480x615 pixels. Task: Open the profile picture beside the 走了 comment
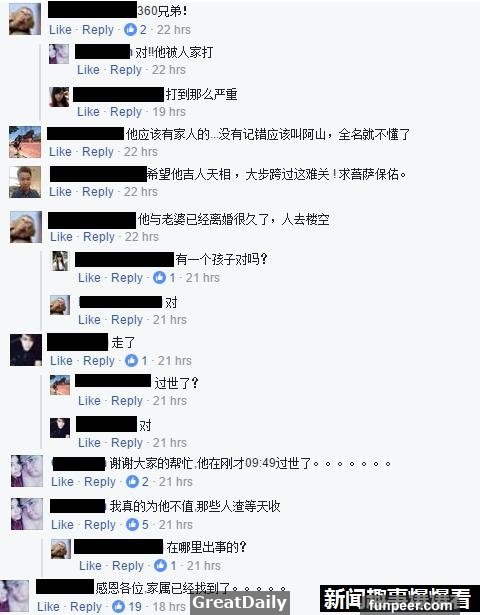pos(25,350)
